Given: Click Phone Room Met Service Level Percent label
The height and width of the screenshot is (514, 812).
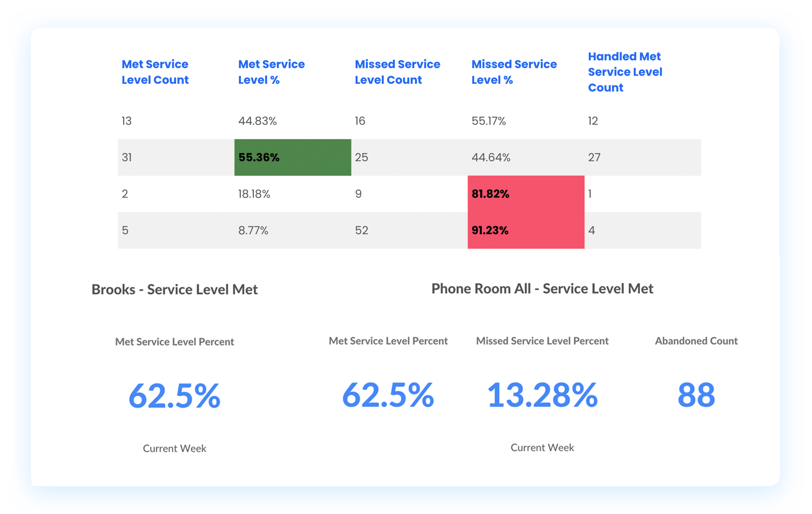Looking at the screenshot, I should (x=388, y=341).
